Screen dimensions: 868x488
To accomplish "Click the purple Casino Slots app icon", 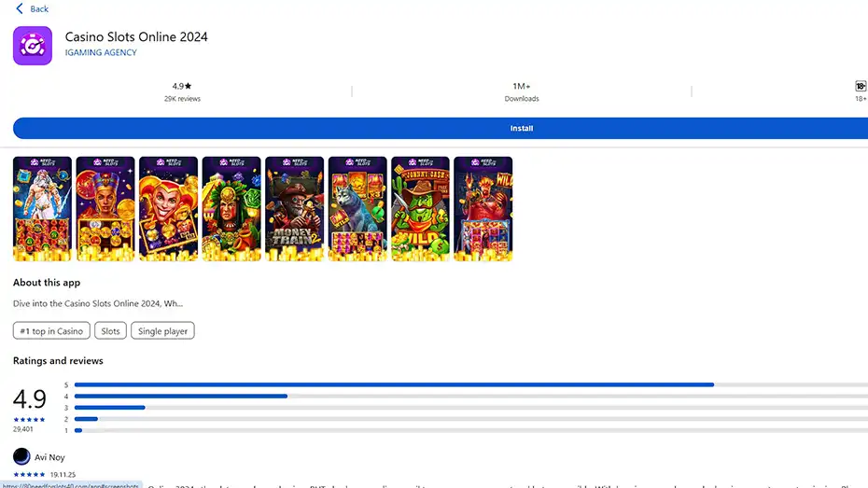I will (x=33, y=46).
